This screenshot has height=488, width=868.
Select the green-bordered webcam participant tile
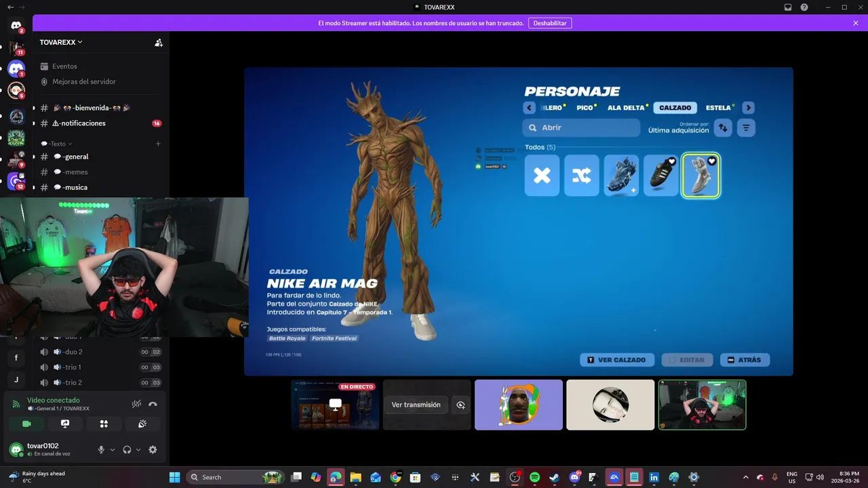pyautogui.click(x=702, y=405)
